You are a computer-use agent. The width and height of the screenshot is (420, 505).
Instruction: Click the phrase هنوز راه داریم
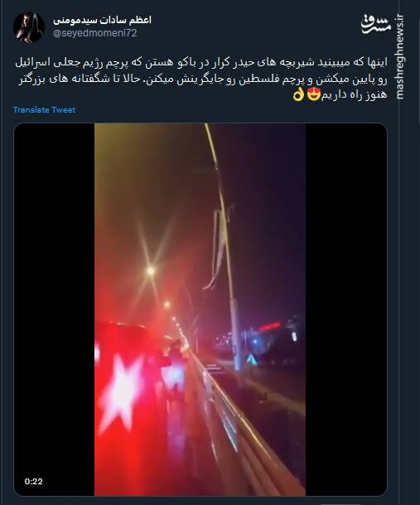click(354, 95)
